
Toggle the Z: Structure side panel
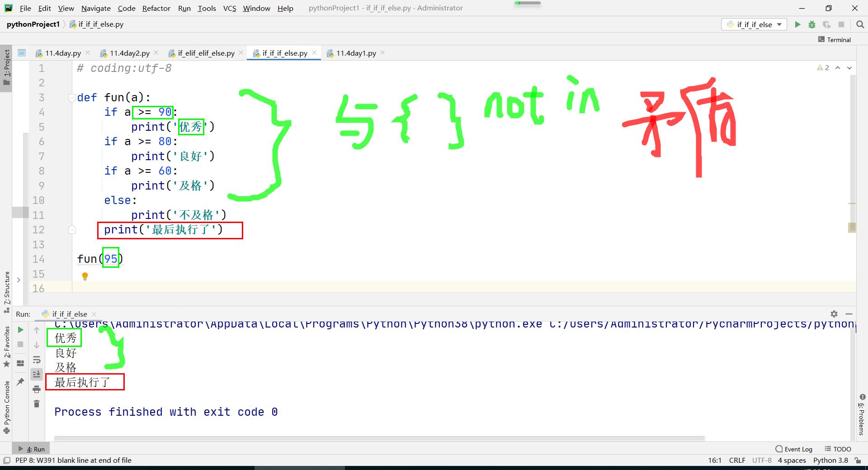[6, 292]
